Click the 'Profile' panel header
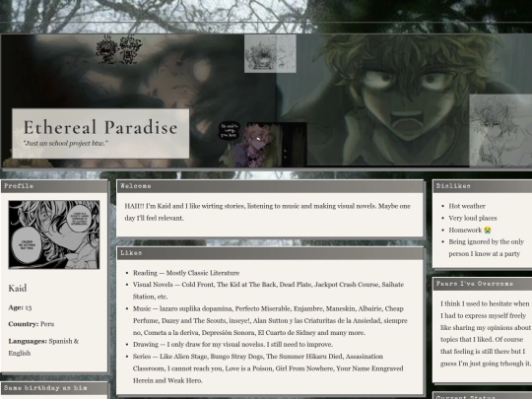532x399 pixels. click(x=54, y=186)
